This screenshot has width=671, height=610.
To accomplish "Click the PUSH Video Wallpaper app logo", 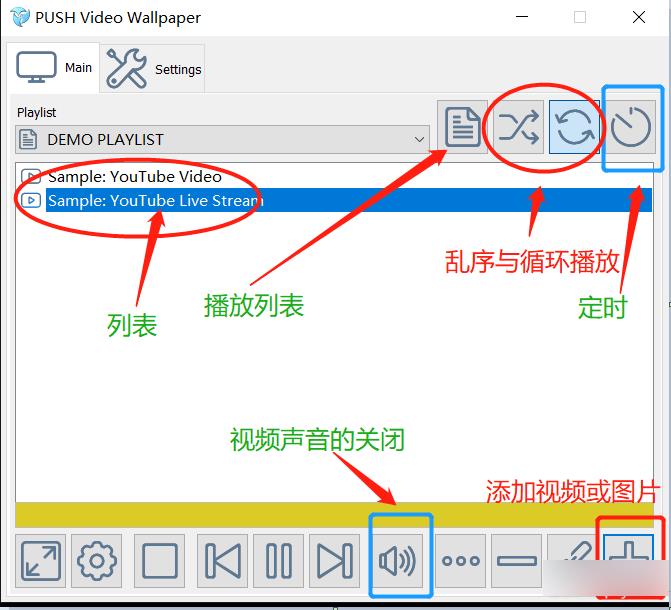I will tap(20, 17).
